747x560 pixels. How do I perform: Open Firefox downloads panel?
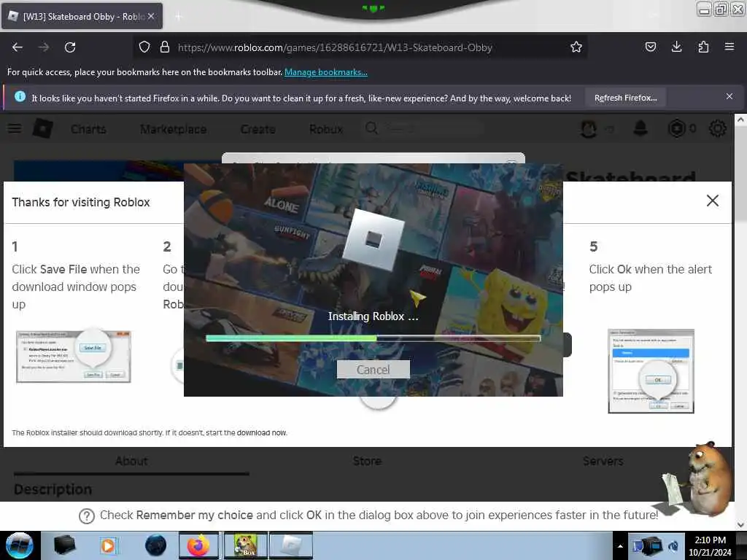676,47
